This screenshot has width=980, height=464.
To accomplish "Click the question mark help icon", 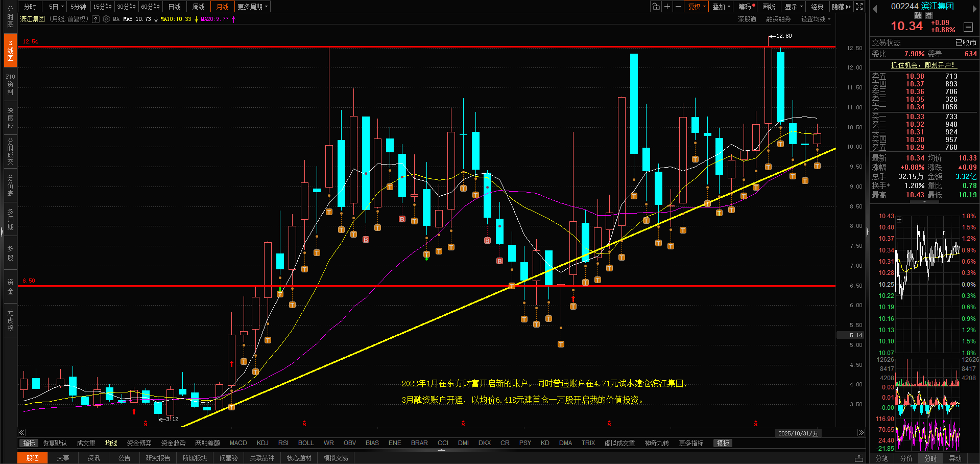I will click(95, 19).
